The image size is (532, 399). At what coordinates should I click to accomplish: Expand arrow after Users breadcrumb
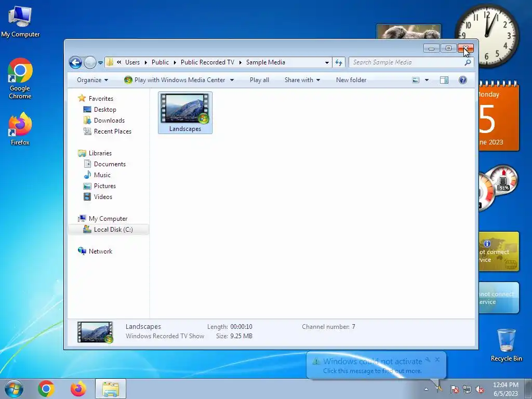pyautogui.click(x=146, y=62)
